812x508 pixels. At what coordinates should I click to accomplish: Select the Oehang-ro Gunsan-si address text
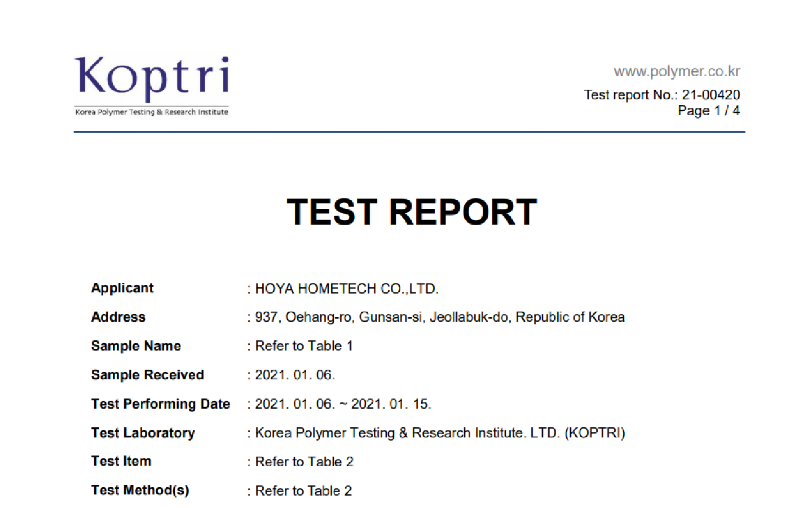pos(439,317)
